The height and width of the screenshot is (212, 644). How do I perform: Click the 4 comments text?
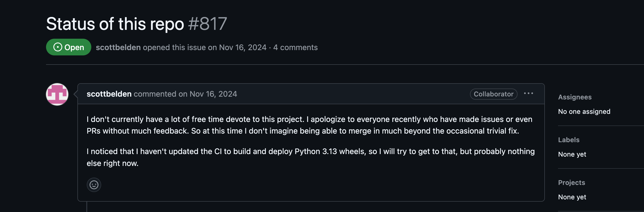(295, 47)
